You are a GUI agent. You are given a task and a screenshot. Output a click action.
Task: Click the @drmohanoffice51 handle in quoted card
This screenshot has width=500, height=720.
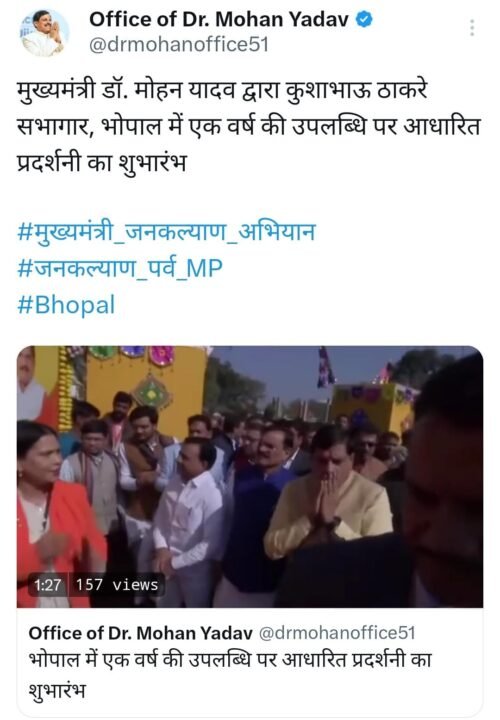tap(337, 633)
